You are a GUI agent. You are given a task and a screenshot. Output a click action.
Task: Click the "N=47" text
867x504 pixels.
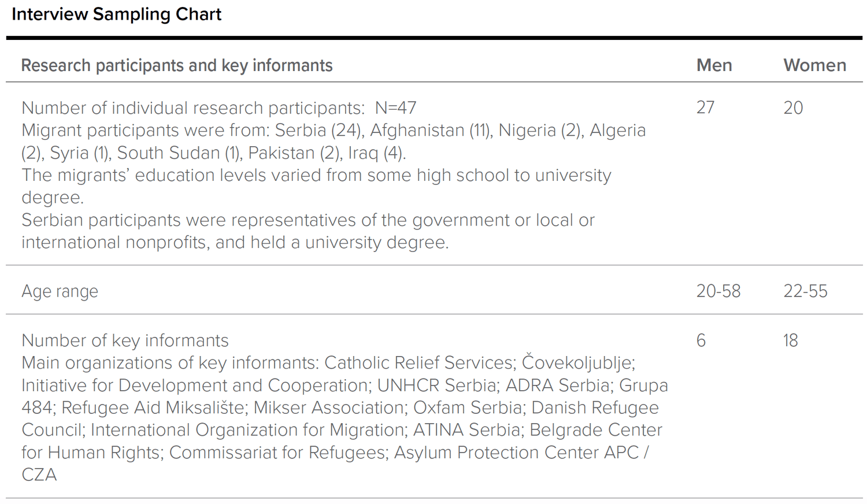[395, 108]
